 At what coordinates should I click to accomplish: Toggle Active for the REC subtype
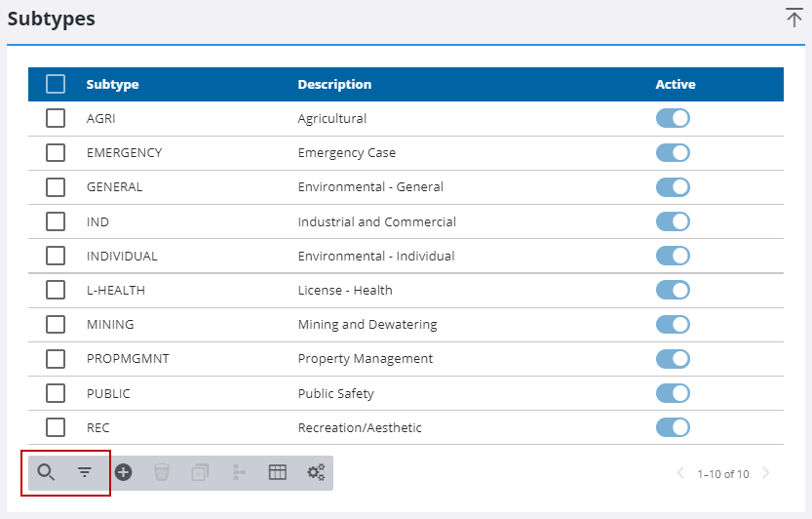673,427
